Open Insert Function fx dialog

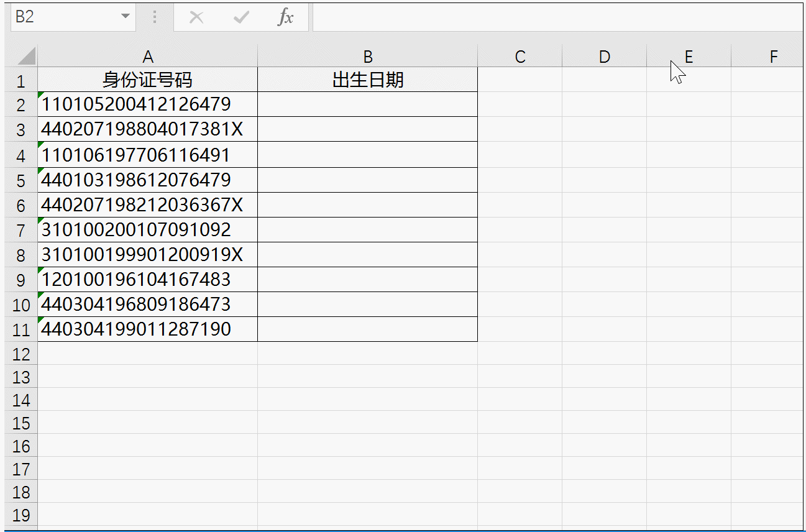click(x=285, y=17)
